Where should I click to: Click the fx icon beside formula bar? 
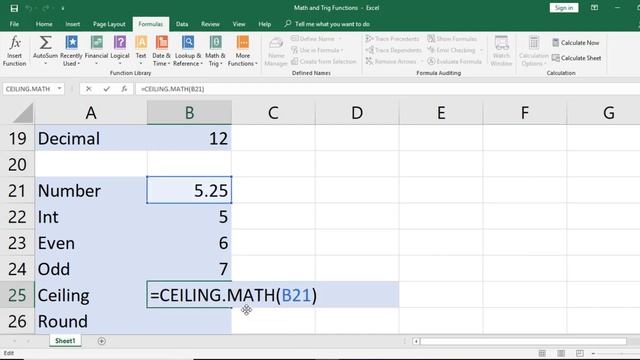(x=124, y=89)
